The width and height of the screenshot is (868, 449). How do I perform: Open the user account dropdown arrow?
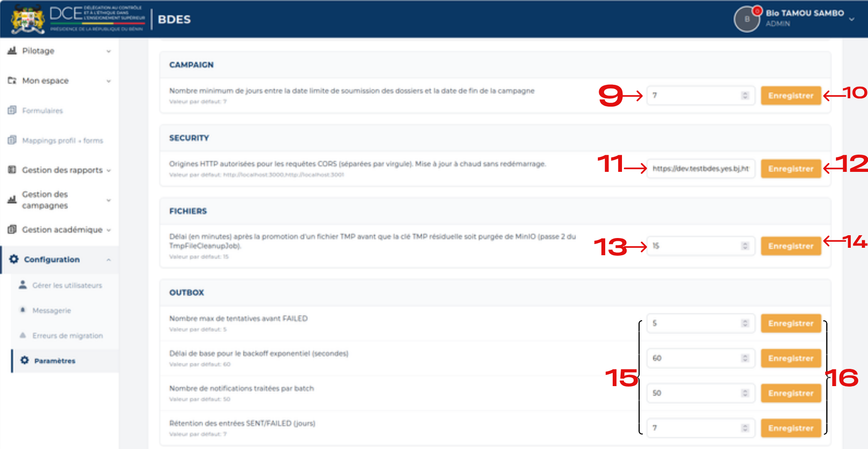[852, 20]
